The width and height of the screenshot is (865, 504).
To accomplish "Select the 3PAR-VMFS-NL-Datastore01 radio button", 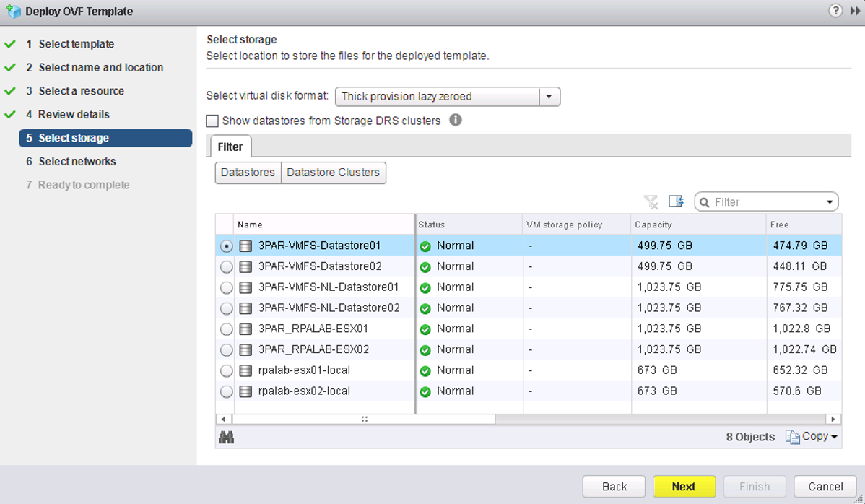I will coord(227,288).
